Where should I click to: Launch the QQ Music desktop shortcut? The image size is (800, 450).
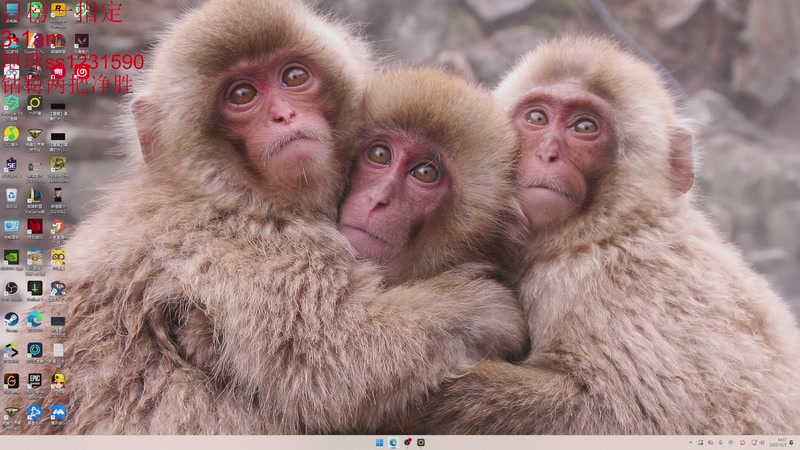pos(11,134)
